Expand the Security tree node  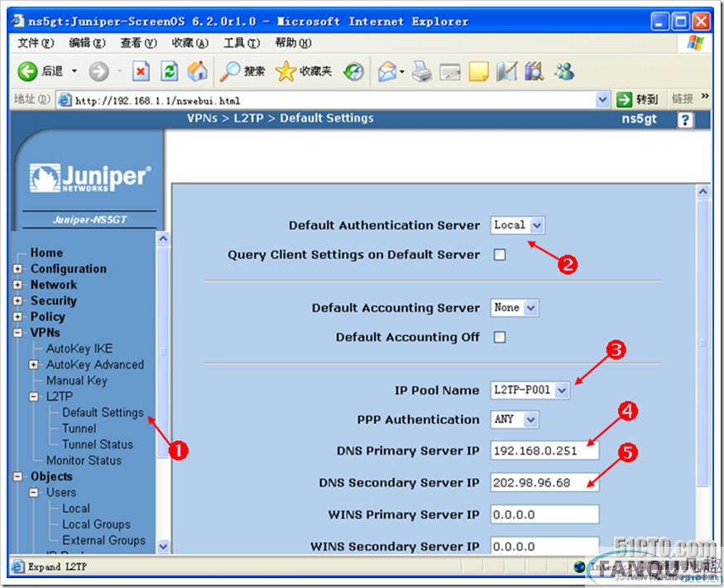point(17,301)
